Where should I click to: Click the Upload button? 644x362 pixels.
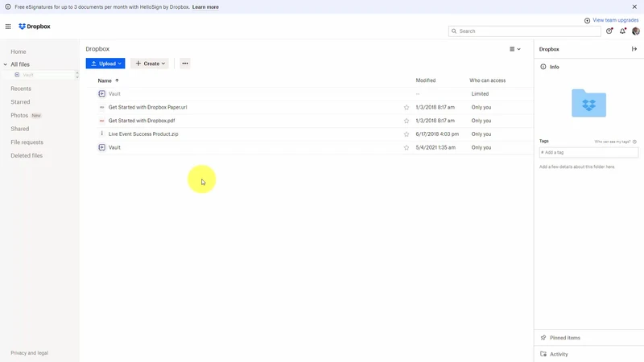(x=105, y=64)
